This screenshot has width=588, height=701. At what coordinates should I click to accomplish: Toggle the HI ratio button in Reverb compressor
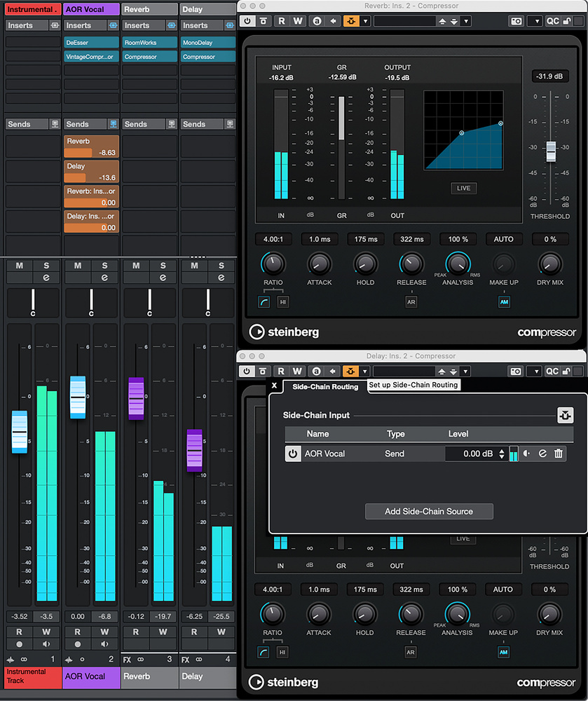click(x=283, y=302)
